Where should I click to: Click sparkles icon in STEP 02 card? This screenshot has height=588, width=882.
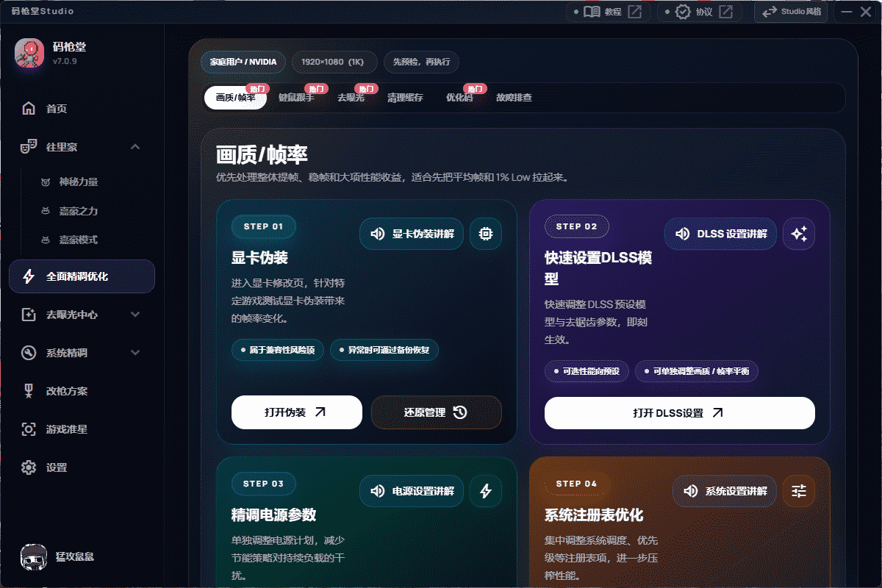point(799,234)
